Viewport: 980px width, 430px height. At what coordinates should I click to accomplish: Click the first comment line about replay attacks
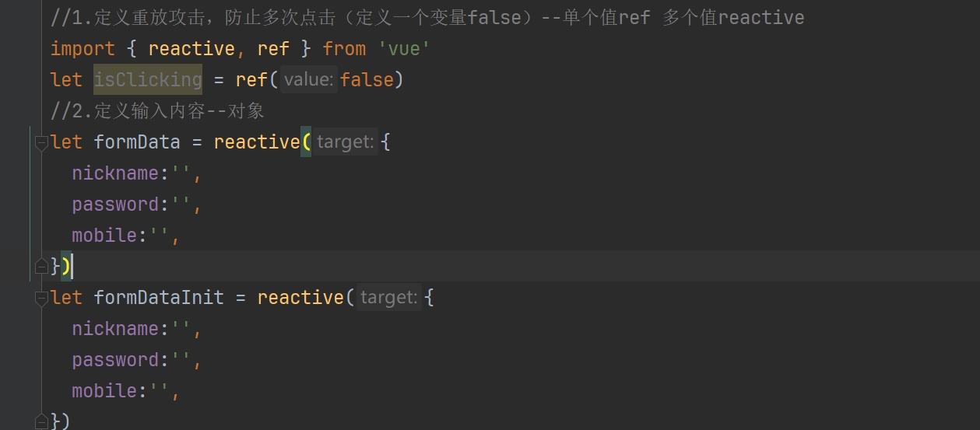click(427, 17)
